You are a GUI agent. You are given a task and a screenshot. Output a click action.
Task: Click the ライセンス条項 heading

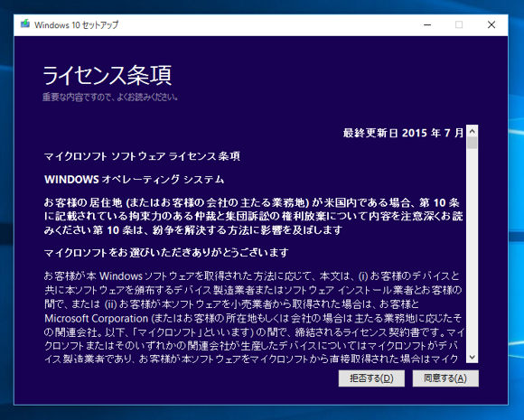coord(107,76)
